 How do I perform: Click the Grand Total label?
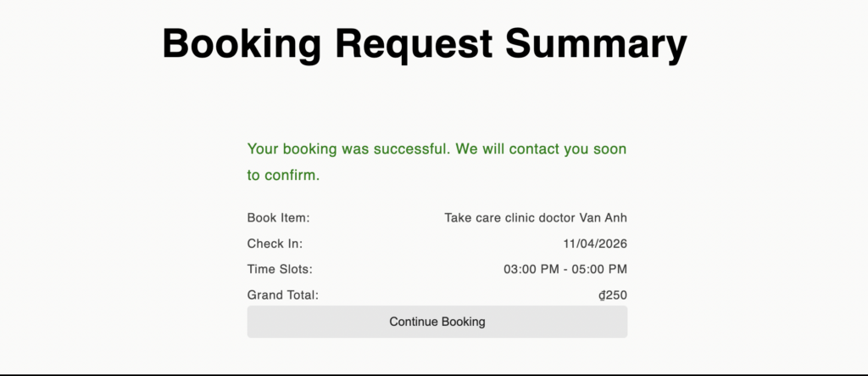282,295
